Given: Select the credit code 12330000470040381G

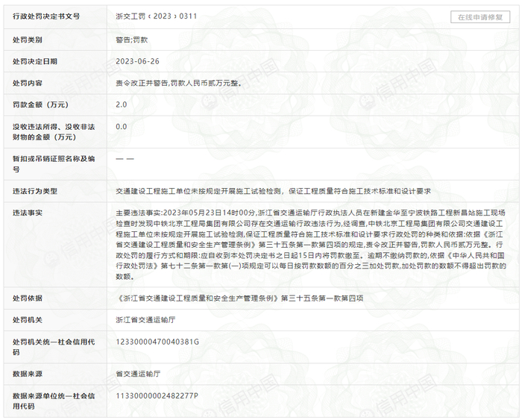Looking at the screenshot, I should click(157, 342).
